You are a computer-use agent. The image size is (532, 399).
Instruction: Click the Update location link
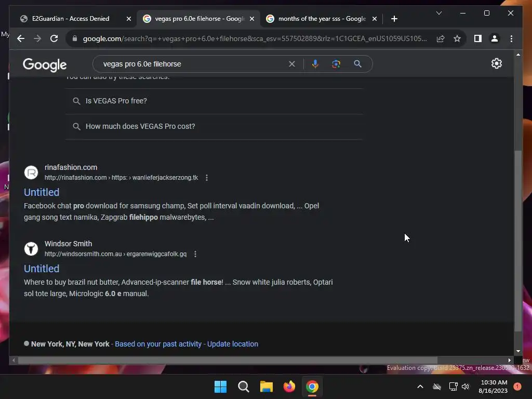coord(232,344)
